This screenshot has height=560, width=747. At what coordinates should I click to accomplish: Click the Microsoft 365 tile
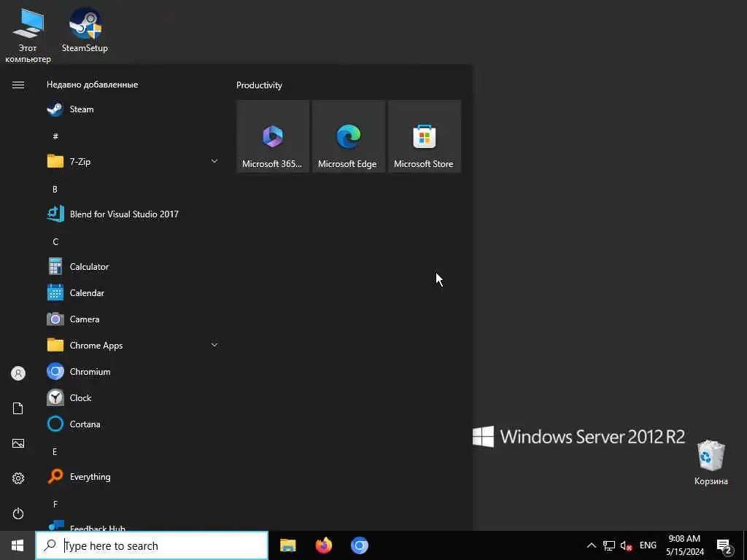pyautogui.click(x=273, y=136)
